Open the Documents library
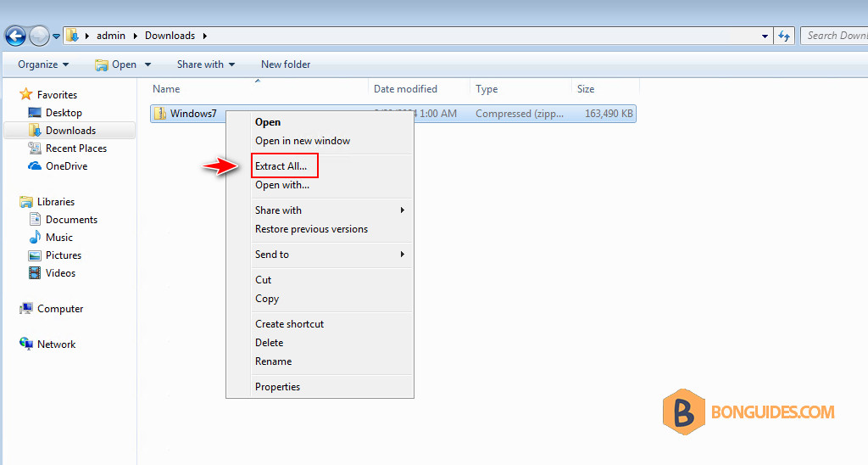The image size is (868, 465). click(x=71, y=220)
